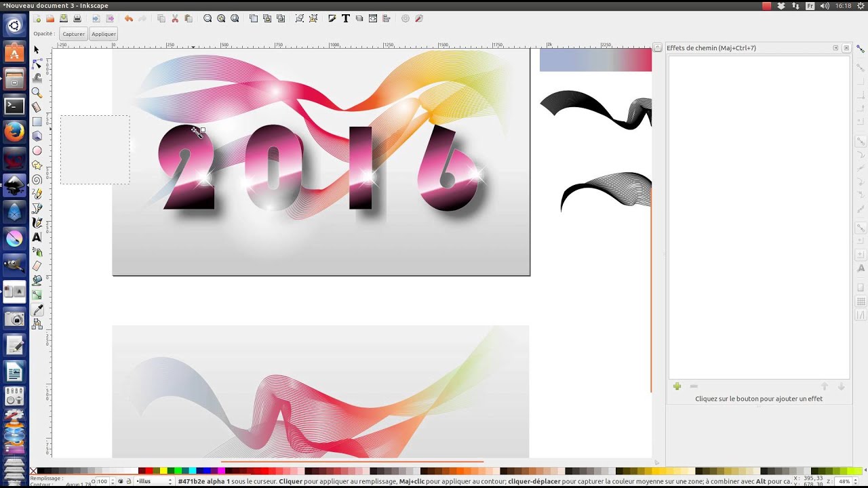This screenshot has width=868, height=488.
Task: Open the Fill and Stroke dialog icon
Action: point(332,18)
